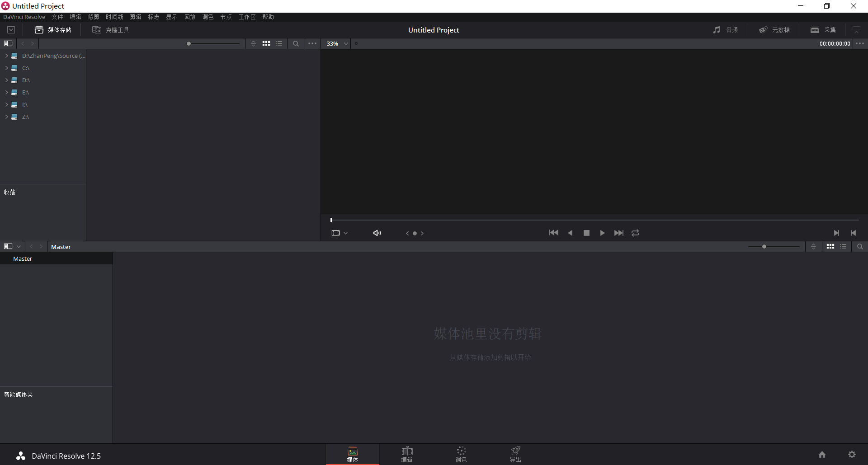Open the 克隆工具 panel

tap(111, 30)
